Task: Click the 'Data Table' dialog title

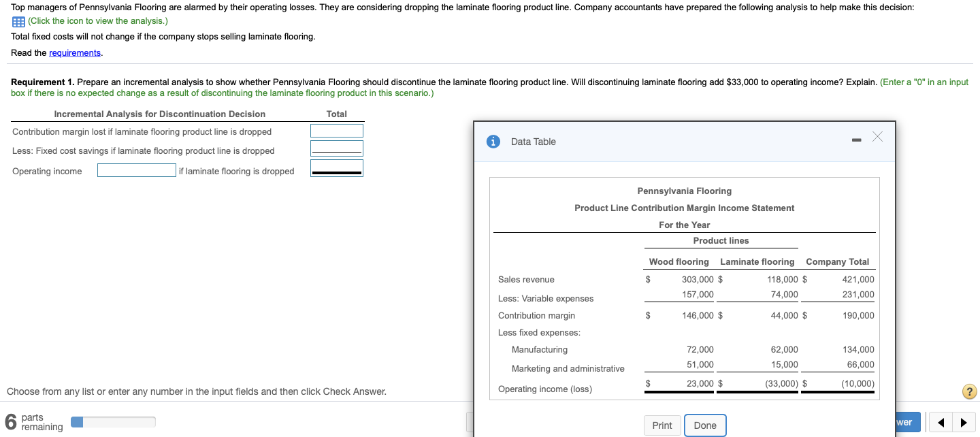Action: coord(534,142)
